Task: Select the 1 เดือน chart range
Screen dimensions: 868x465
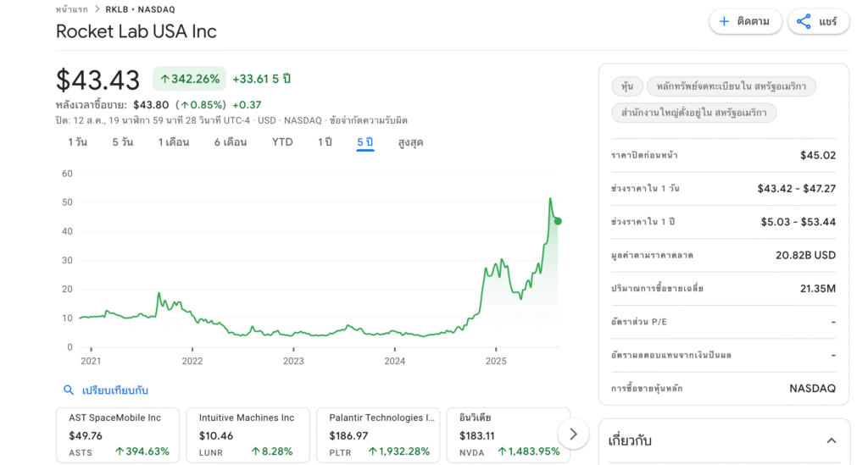Action: coord(173,142)
